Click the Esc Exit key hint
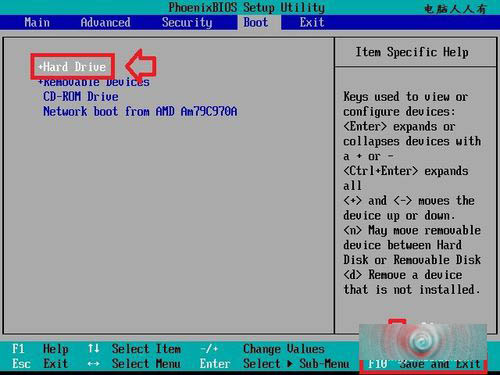Image resolution: width=500 pixels, height=375 pixels. (x=40, y=364)
